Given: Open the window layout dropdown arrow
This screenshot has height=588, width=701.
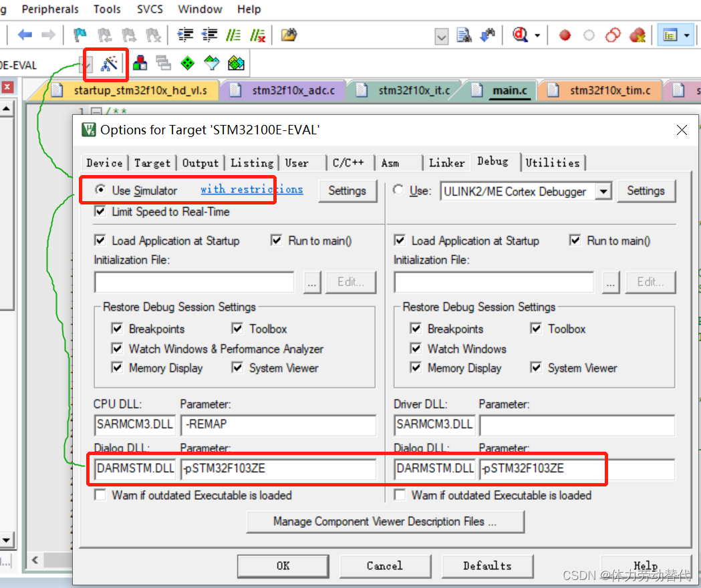Looking at the screenshot, I should [688, 35].
